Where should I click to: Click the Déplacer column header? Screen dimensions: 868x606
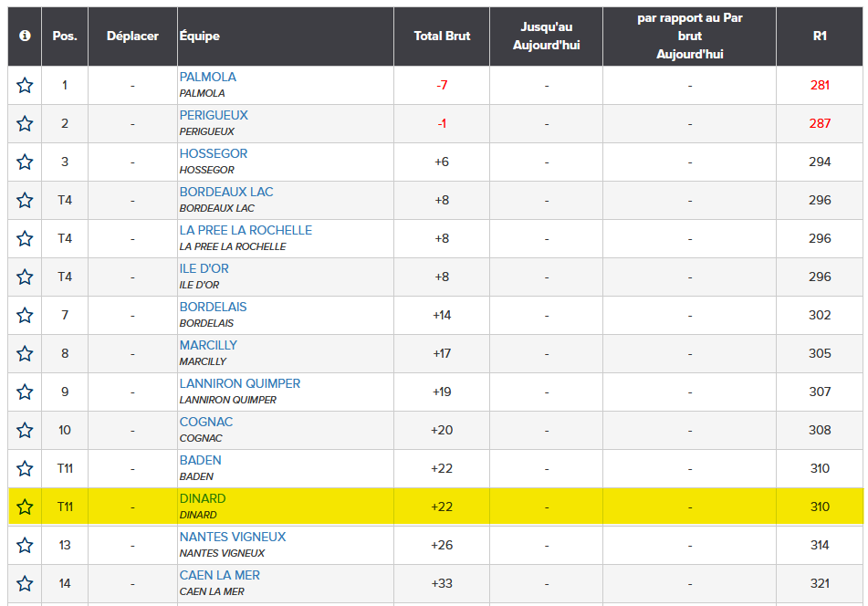coord(132,36)
